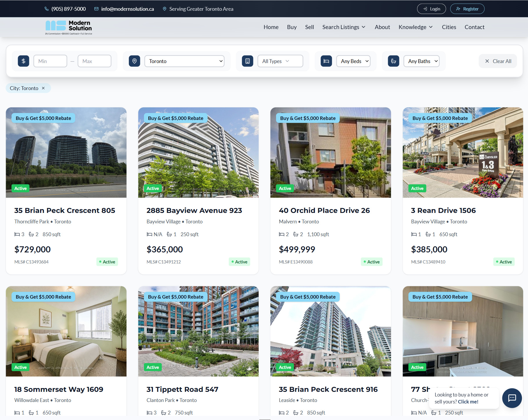Image resolution: width=528 pixels, height=420 pixels.
Task: Open the 35 Brian Peck Crescent 916 photo
Action: coord(331,331)
